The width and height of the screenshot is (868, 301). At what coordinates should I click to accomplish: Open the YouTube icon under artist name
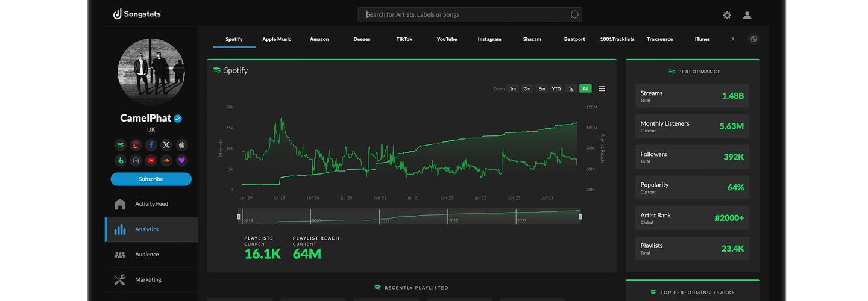click(151, 160)
